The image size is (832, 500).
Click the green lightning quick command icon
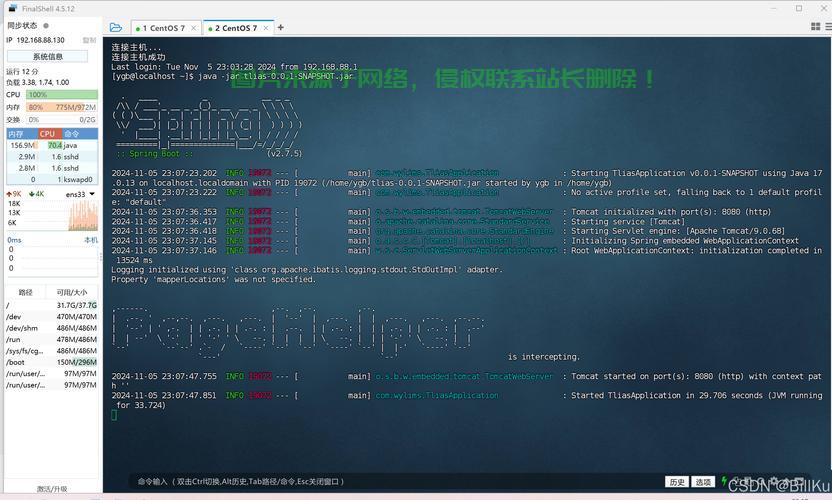(724, 481)
